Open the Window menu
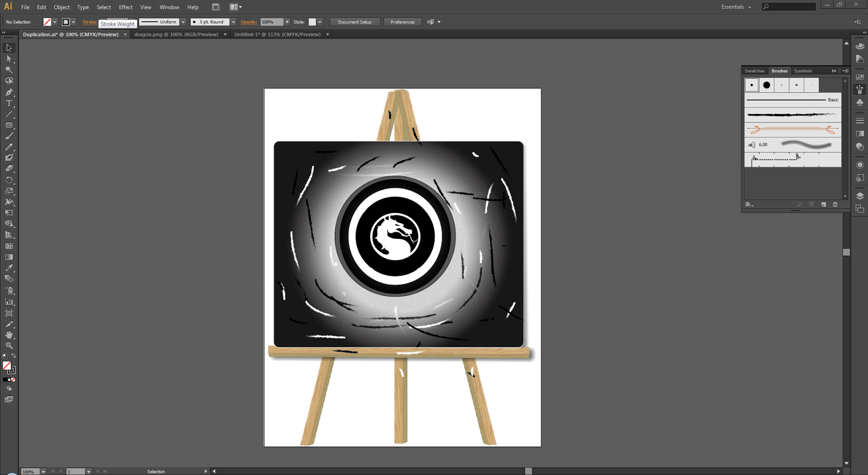Image resolution: width=868 pixels, height=475 pixels. (169, 7)
